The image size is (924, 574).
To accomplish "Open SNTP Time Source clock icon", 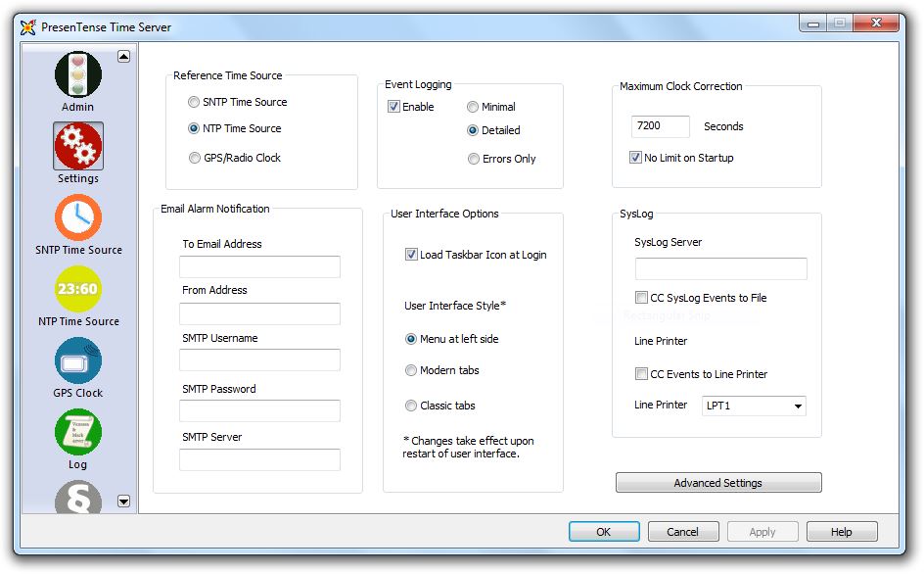I will (76, 217).
